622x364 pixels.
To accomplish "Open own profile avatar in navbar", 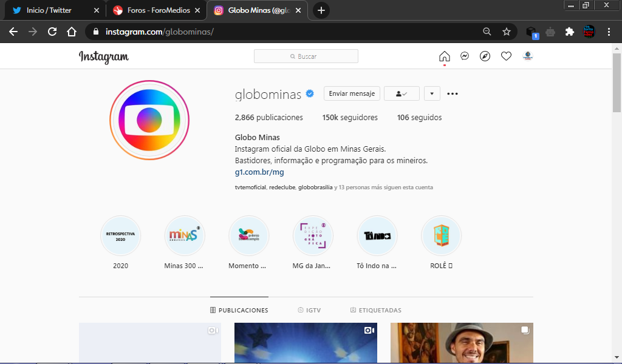I will (528, 56).
